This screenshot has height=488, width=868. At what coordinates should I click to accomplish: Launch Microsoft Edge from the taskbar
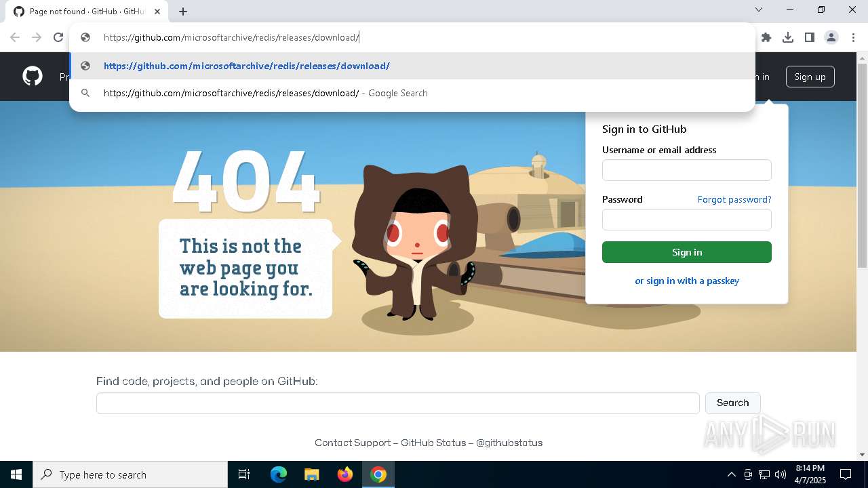click(279, 474)
